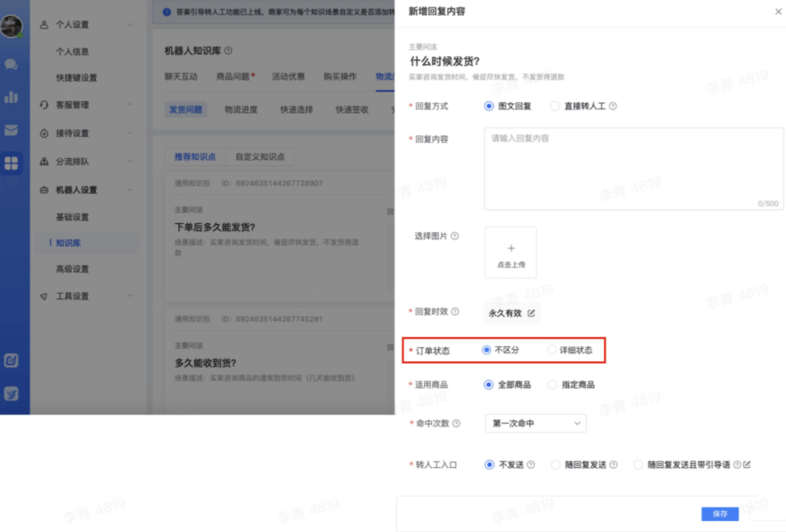Click the help icon next to 选择图片
Image resolution: width=786 pixels, height=532 pixels.
(x=454, y=236)
